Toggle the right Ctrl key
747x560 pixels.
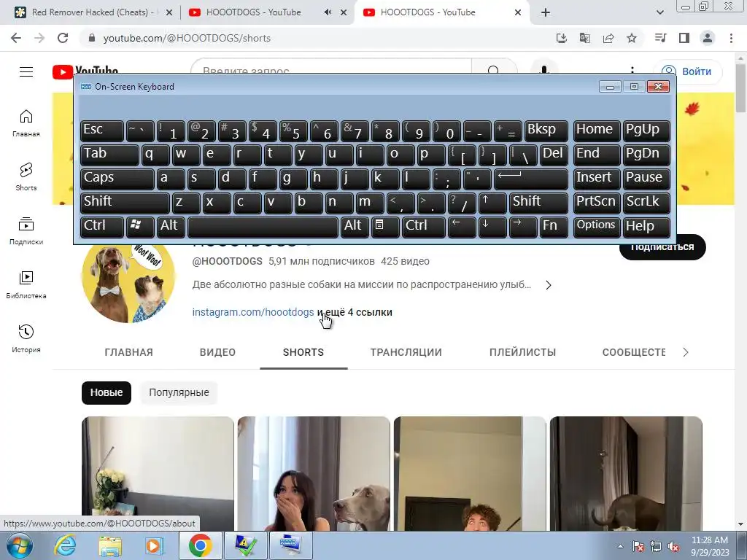pos(424,227)
